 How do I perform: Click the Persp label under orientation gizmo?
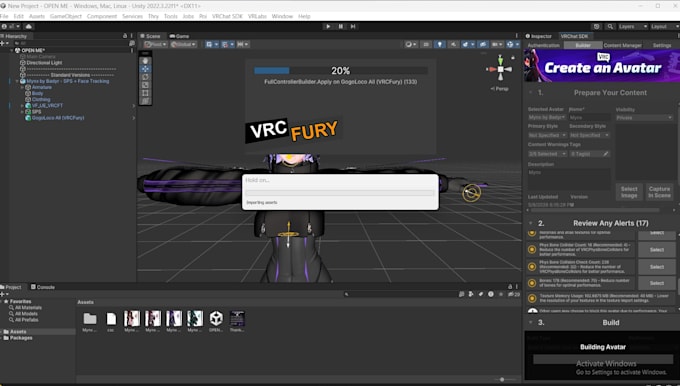coord(500,88)
